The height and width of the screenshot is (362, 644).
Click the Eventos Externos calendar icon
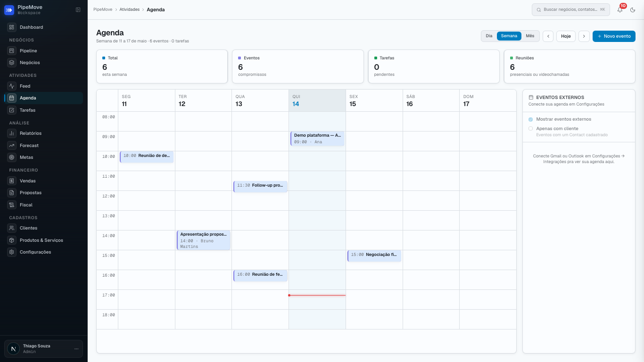(531, 98)
